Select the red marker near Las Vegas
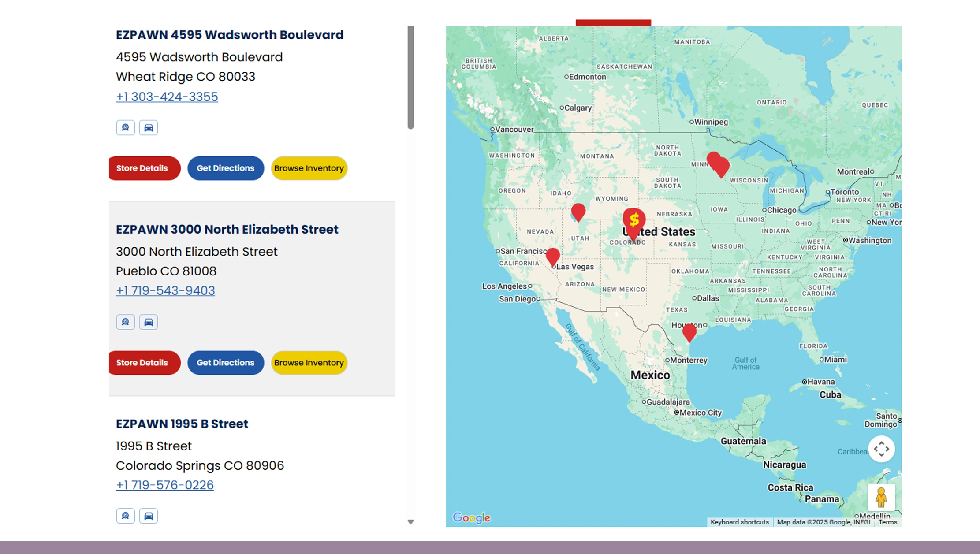The width and height of the screenshot is (980, 554). (x=552, y=256)
